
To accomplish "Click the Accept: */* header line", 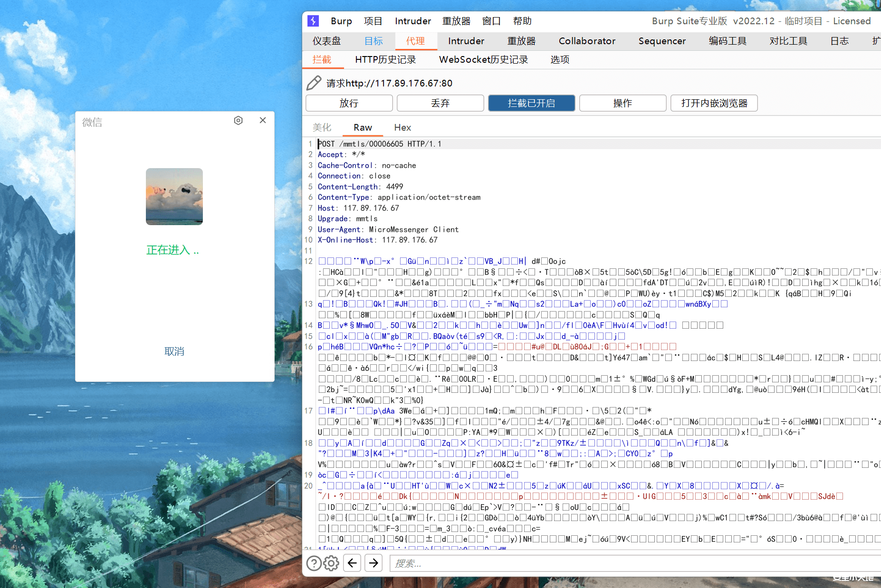I will click(x=341, y=154).
